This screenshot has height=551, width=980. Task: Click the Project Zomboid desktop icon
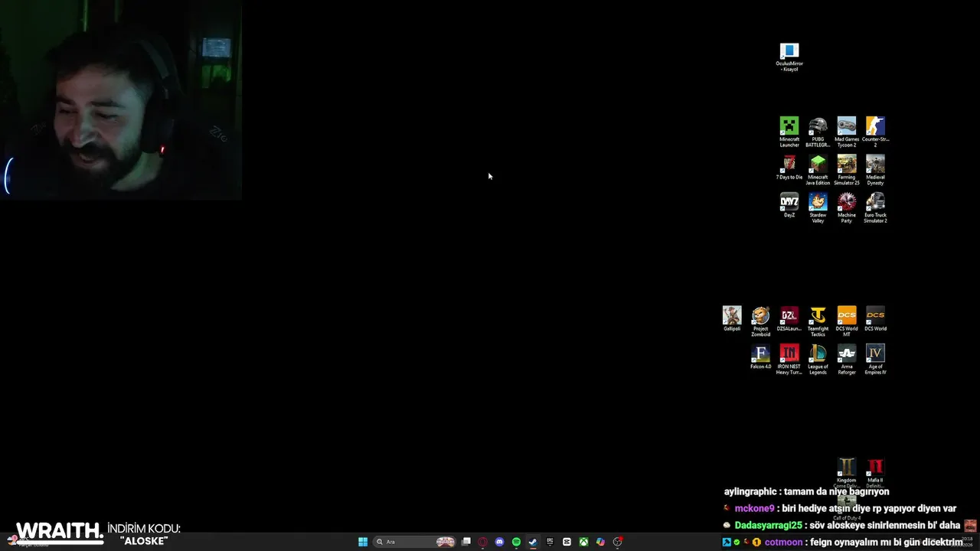(x=760, y=321)
